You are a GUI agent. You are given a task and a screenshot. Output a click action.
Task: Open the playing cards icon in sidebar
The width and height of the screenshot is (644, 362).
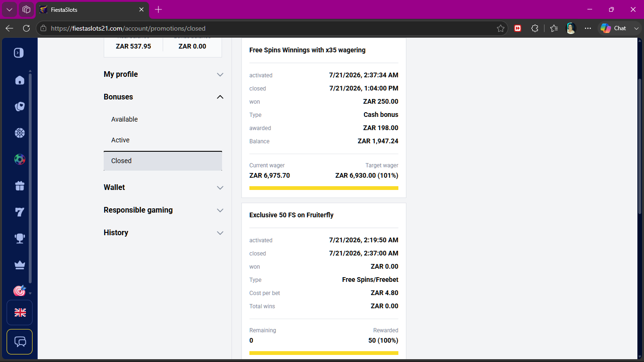pos(19,107)
